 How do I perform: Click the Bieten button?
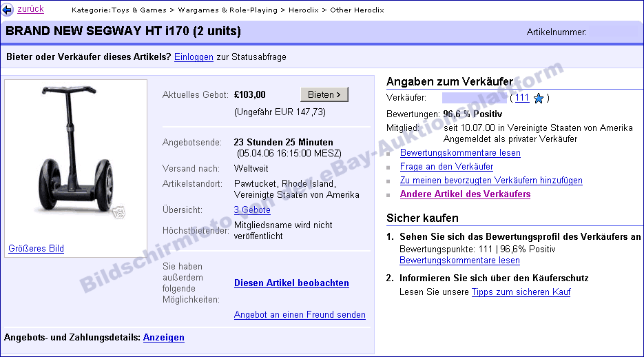[x=324, y=94]
